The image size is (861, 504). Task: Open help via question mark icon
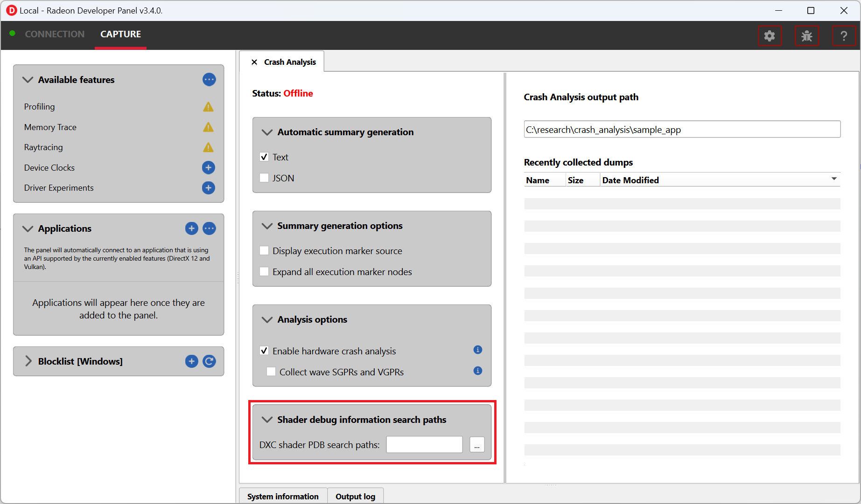click(843, 36)
